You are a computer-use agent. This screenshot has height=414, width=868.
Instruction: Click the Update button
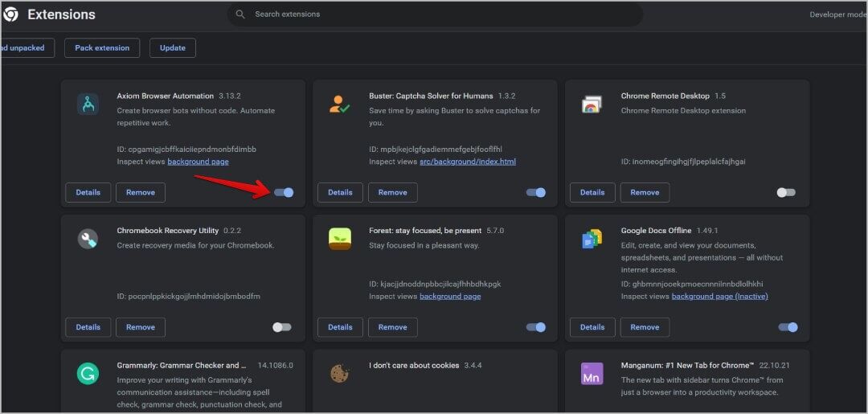pyautogui.click(x=173, y=47)
